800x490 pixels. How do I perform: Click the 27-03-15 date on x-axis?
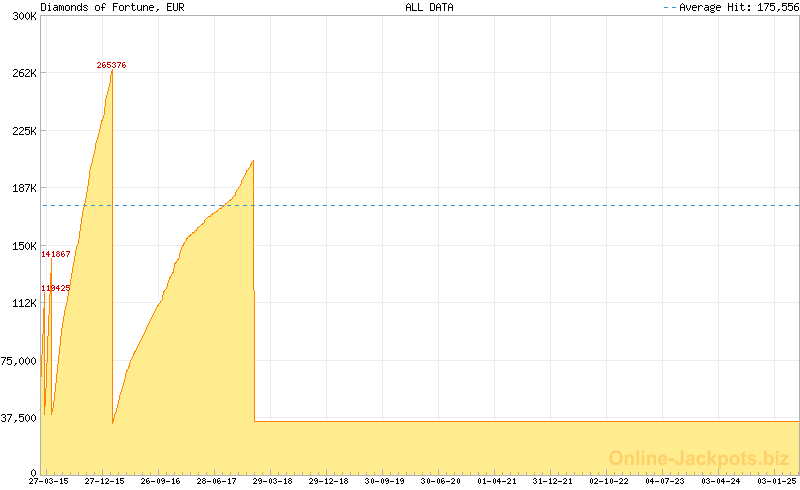click(48, 481)
